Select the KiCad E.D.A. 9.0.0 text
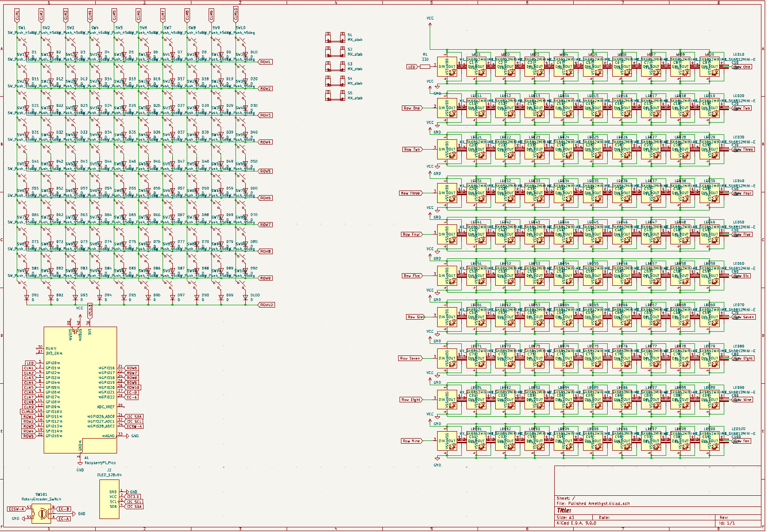This screenshot has height=532, width=767. (x=576, y=523)
